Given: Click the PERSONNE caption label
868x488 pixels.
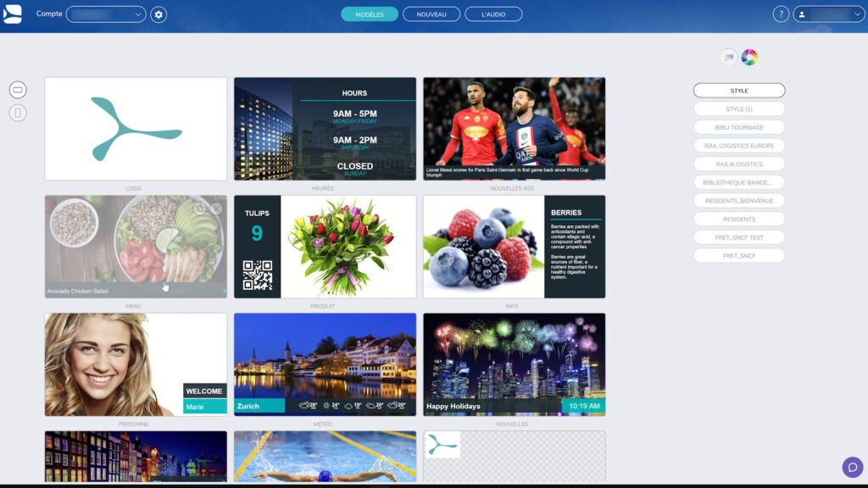Looking at the screenshot, I should pyautogui.click(x=133, y=424).
